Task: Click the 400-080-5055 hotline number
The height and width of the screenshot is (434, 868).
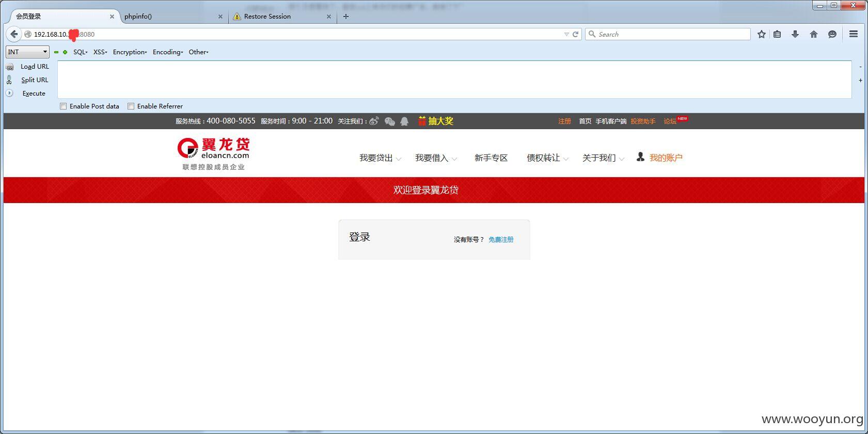Action: point(231,121)
